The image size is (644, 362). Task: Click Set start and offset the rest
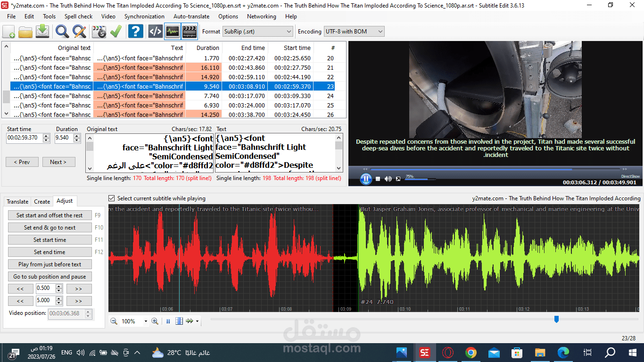[x=50, y=215]
